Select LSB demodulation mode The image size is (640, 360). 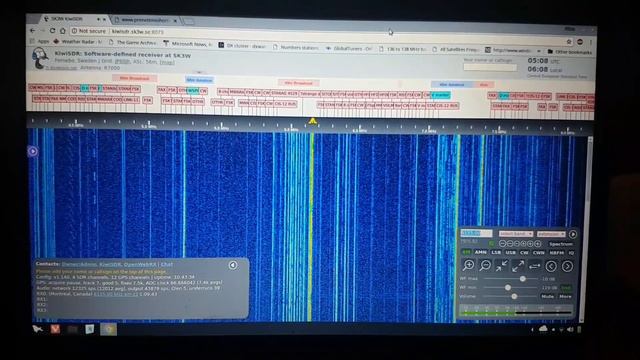496,253
